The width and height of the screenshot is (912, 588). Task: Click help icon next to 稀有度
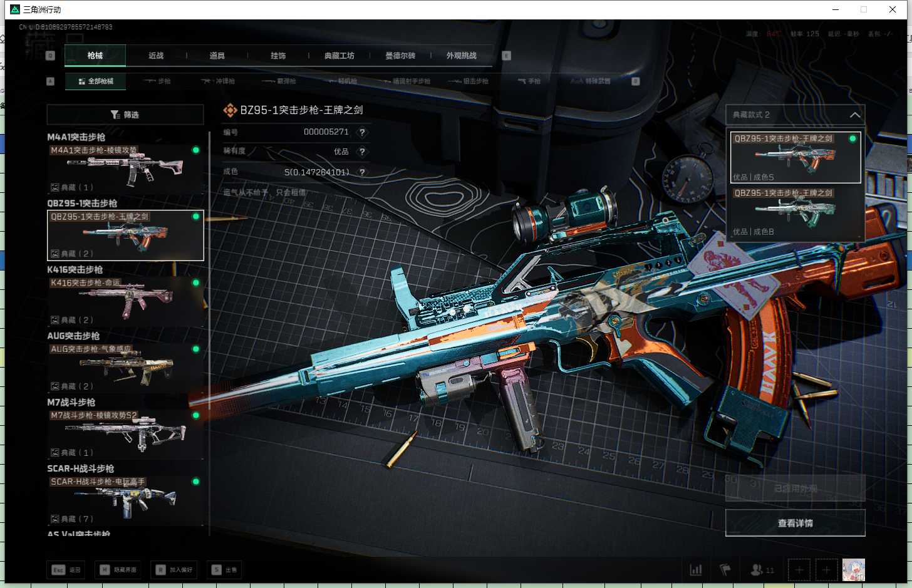point(362,152)
